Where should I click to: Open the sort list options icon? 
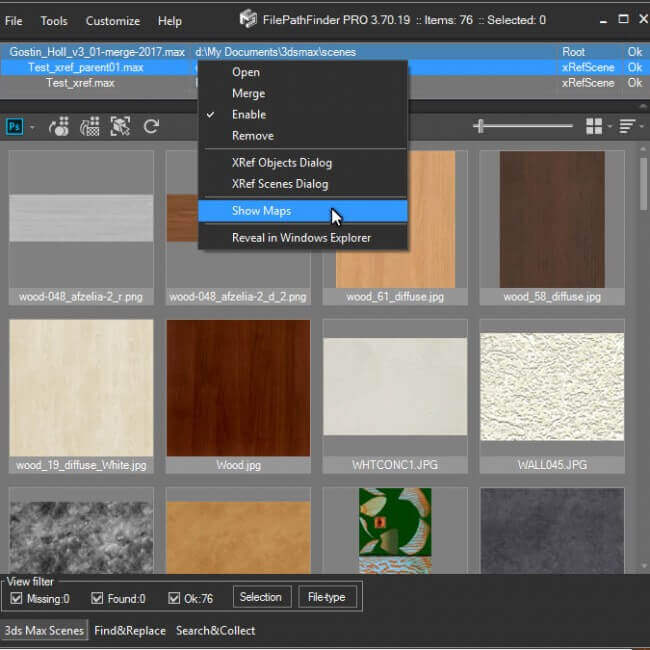click(x=627, y=126)
